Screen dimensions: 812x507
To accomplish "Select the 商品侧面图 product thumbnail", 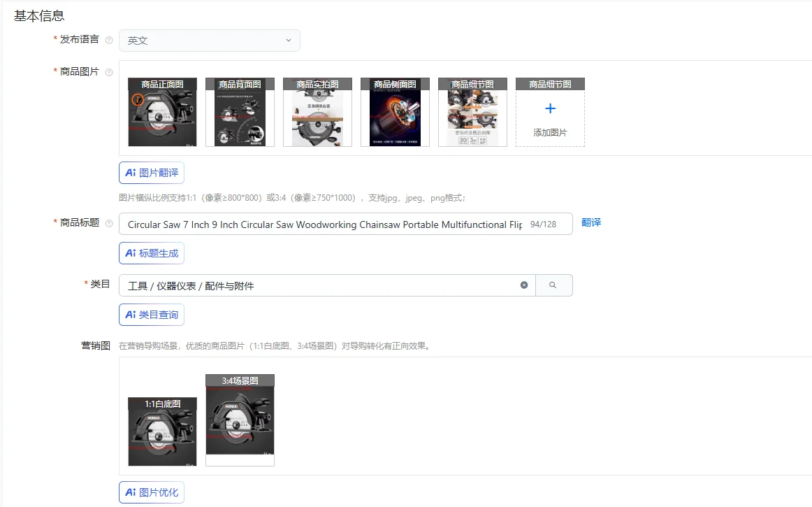I will tap(395, 112).
